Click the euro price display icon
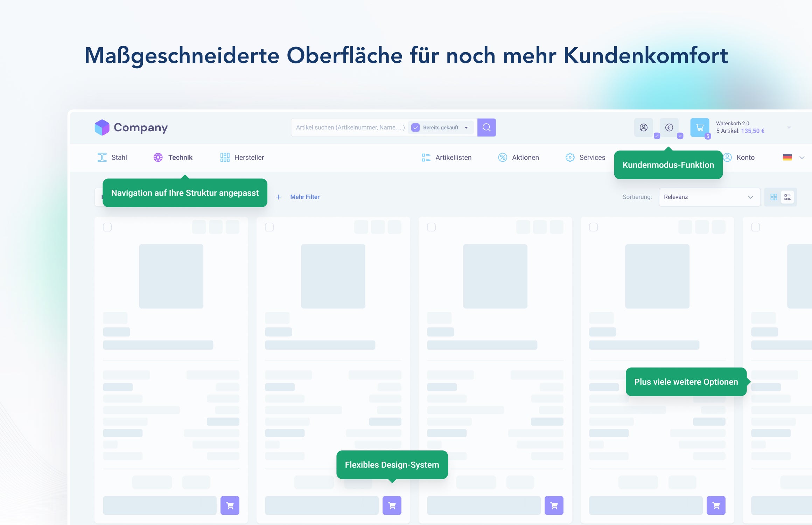This screenshot has width=812, height=525. click(669, 127)
